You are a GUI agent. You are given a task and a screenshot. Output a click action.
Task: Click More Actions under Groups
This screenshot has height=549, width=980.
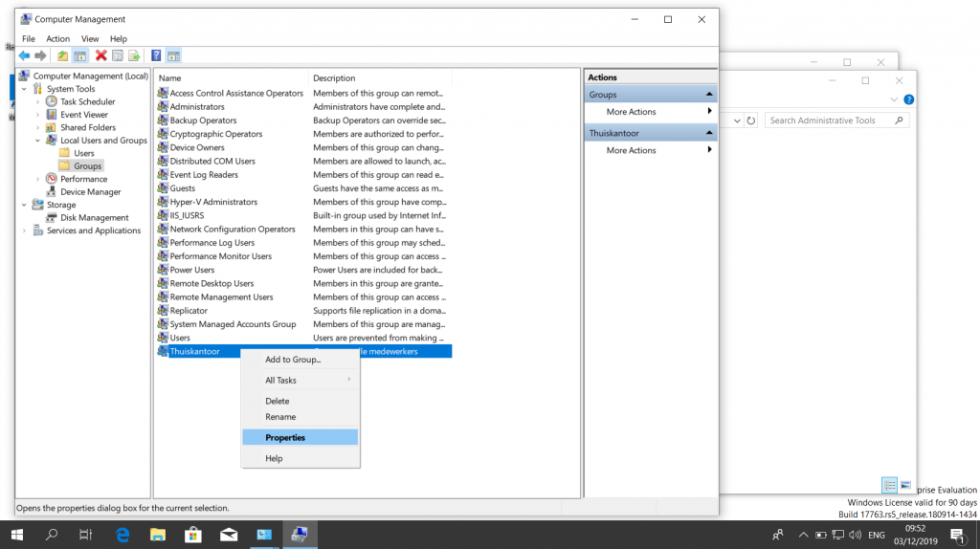[x=651, y=111]
